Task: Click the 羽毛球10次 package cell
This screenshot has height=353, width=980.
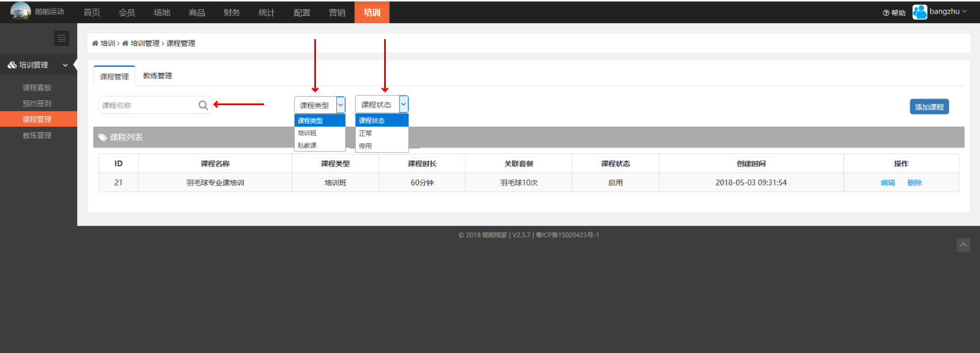Action: point(519,183)
